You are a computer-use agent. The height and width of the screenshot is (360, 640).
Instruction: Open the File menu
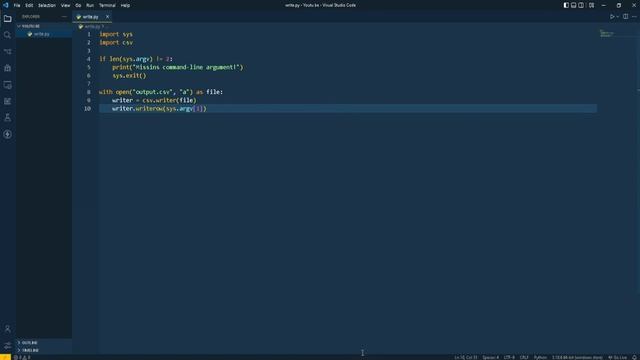(x=17, y=5)
